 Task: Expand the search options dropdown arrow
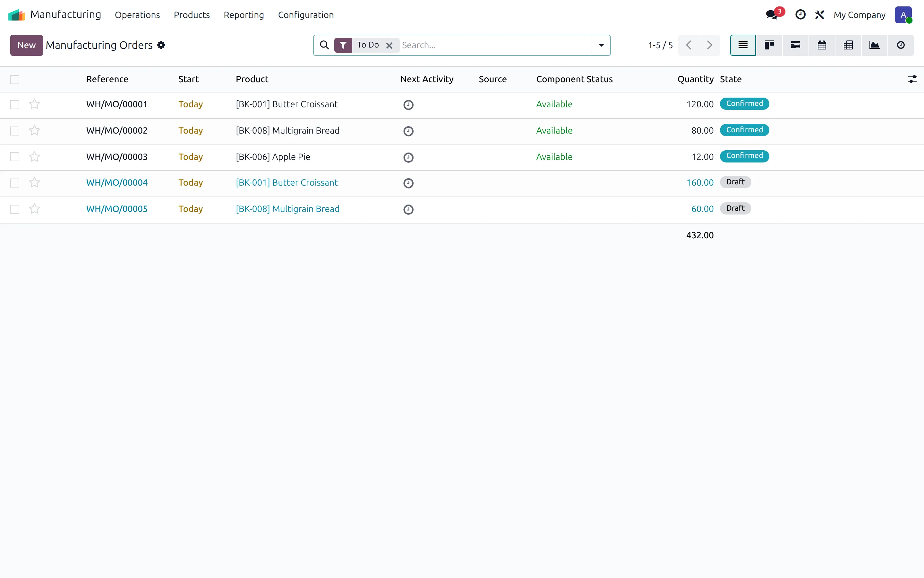pyautogui.click(x=601, y=45)
